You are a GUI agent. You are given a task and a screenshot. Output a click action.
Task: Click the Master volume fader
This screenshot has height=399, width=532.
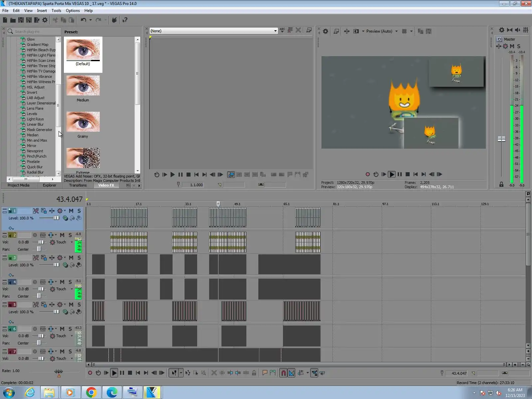coord(501,139)
